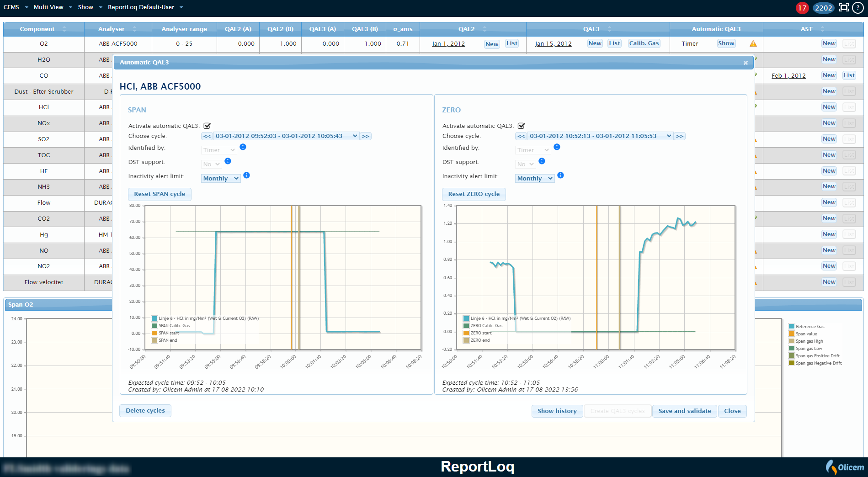Go to previous SPAN cycle with << button

207,136
